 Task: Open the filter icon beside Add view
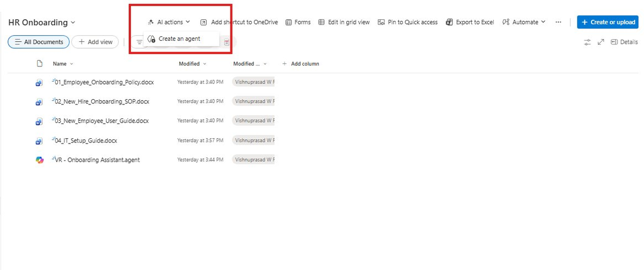point(138,42)
